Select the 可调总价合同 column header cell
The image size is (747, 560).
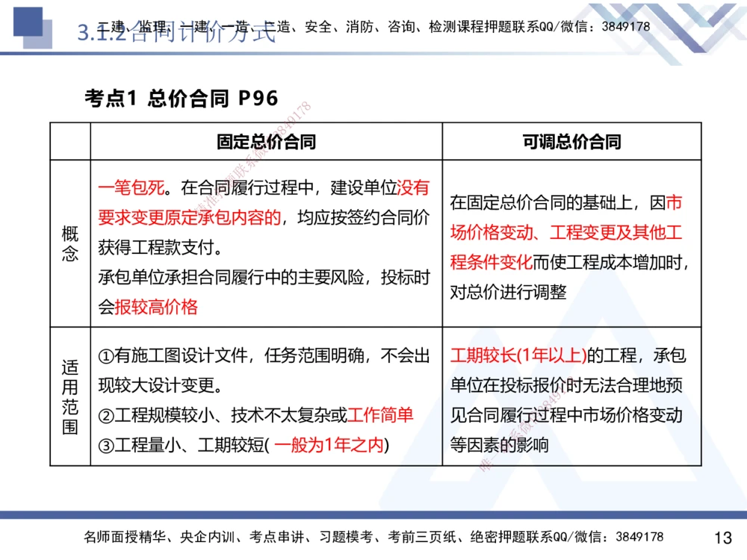pyautogui.click(x=571, y=142)
